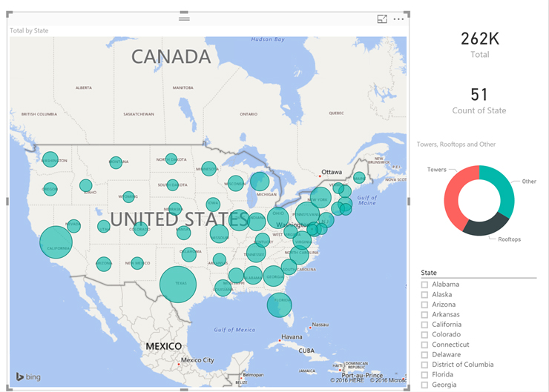The height and width of the screenshot is (392, 549).
Task: Click the Georgia bubble on the map
Action: click(x=274, y=276)
